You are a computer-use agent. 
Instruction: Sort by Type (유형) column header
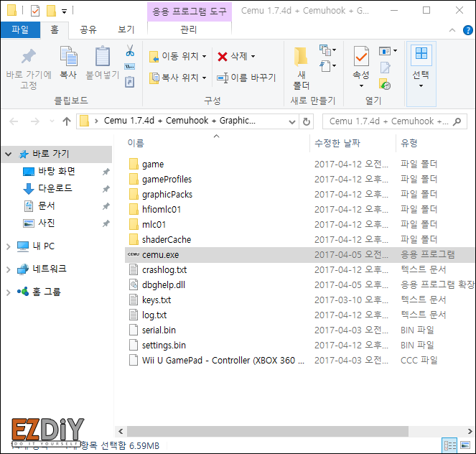click(x=409, y=143)
